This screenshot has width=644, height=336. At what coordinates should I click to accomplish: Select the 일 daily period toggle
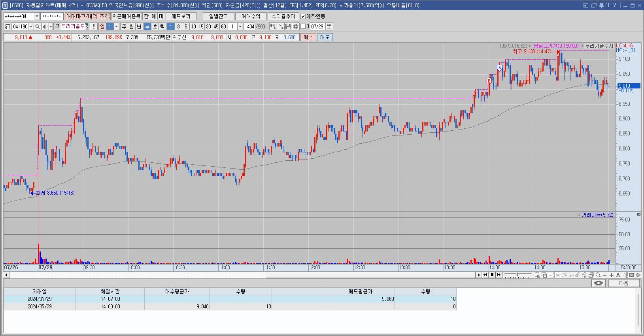point(102,26)
